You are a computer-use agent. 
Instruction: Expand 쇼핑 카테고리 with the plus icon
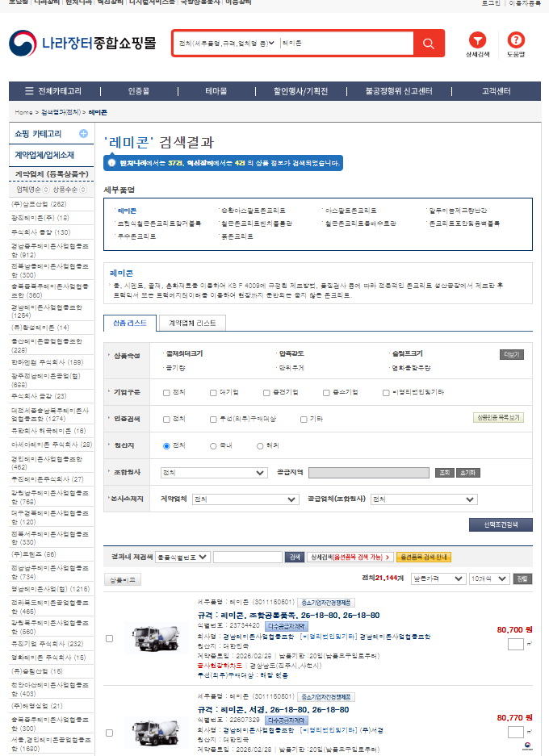click(83, 134)
